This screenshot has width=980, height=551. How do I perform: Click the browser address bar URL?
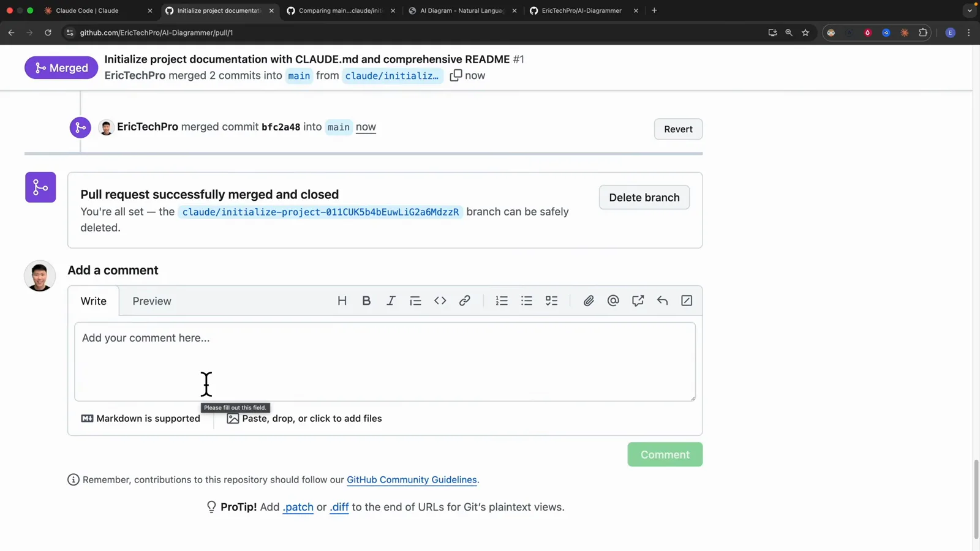[x=156, y=32]
